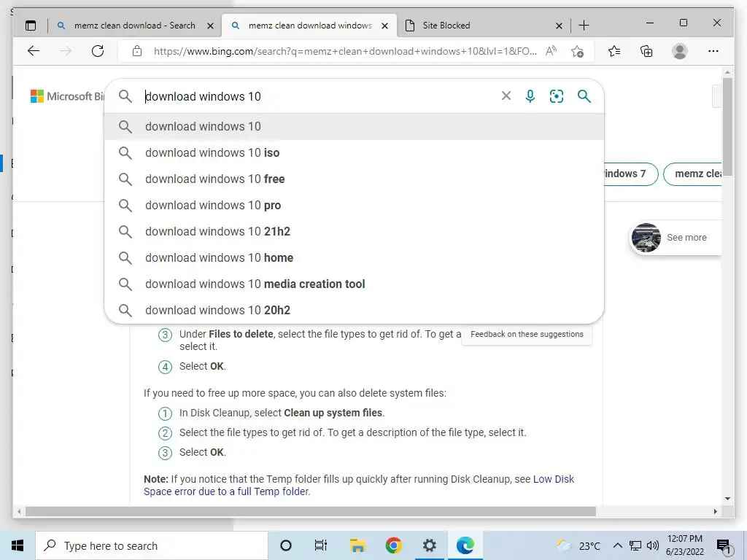Open network icon in system tray
The width and height of the screenshot is (747, 560).
click(635, 545)
